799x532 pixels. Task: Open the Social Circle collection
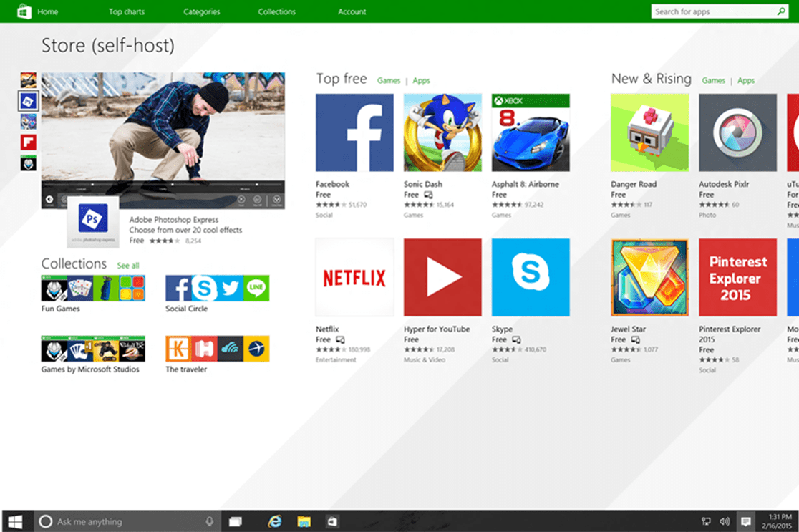pos(217,289)
